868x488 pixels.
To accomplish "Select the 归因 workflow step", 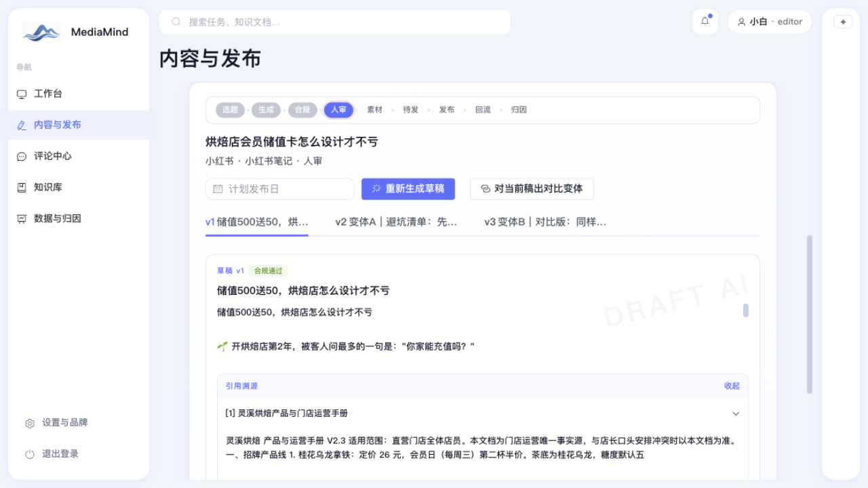I will (x=519, y=110).
